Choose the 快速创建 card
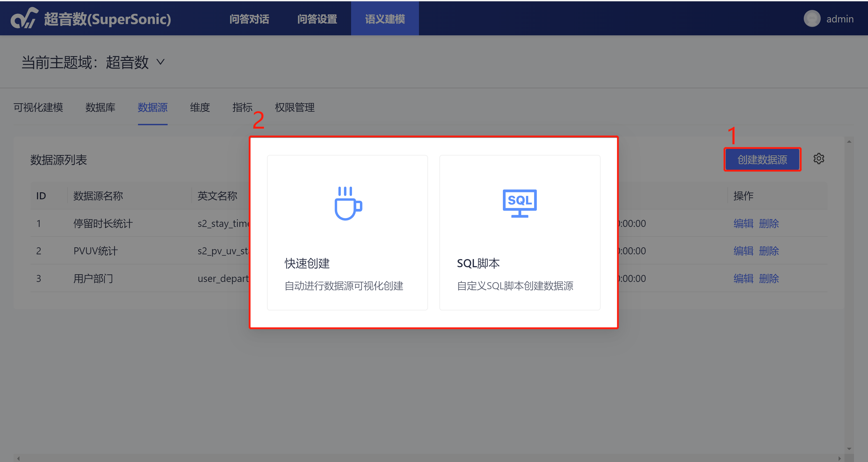868x462 pixels. (x=347, y=233)
